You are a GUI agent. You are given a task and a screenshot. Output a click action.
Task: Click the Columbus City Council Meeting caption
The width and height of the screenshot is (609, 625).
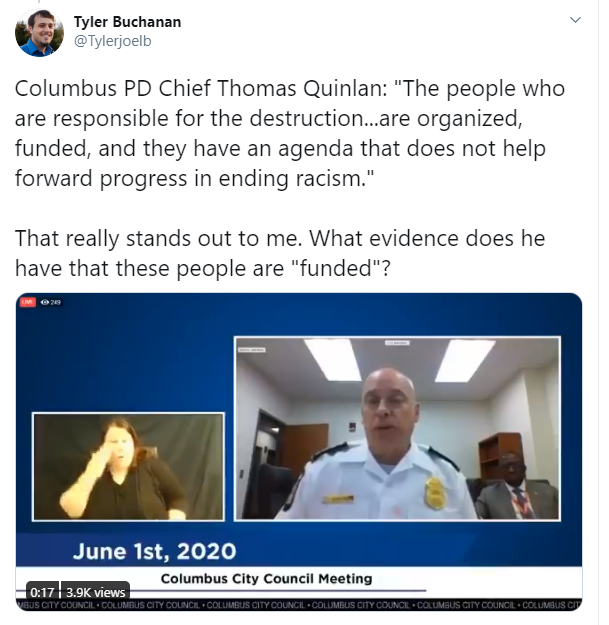(x=266, y=578)
